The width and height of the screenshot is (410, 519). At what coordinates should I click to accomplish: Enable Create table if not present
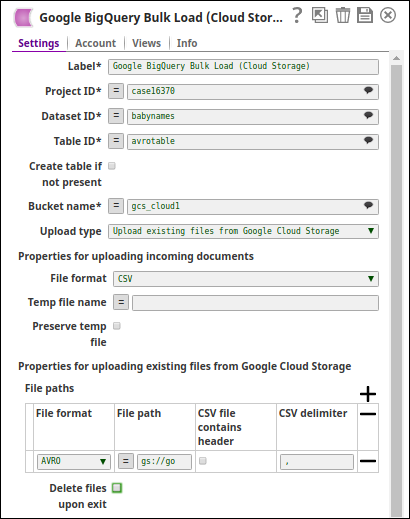pos(112,166)
